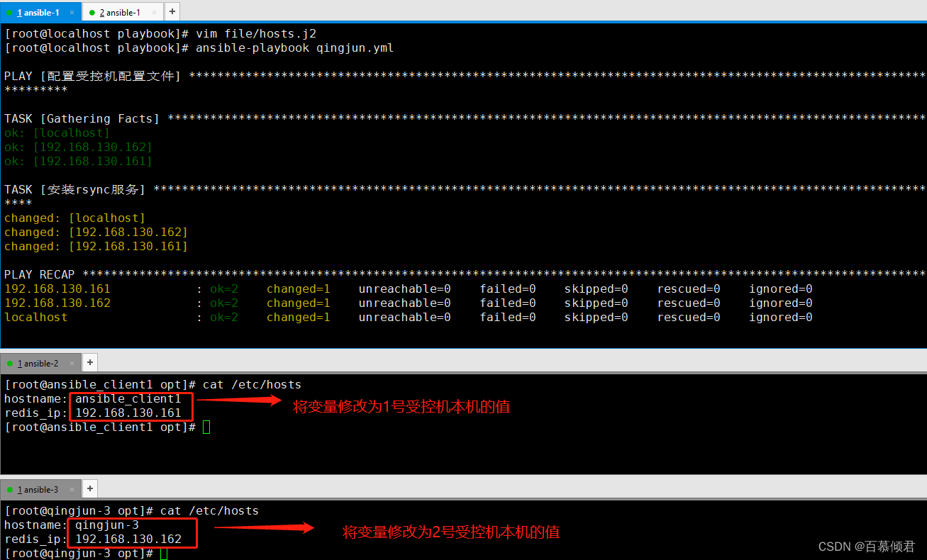
Task: Click host 'localhost' in the recap
Action: (x=35, y=318)
